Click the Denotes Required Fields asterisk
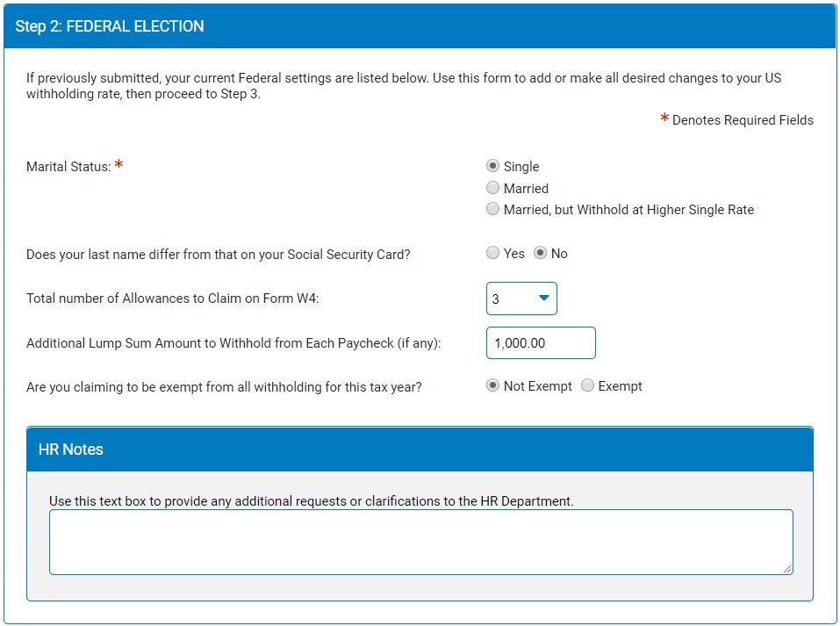 pyautogui.click(x=664, y=119)
